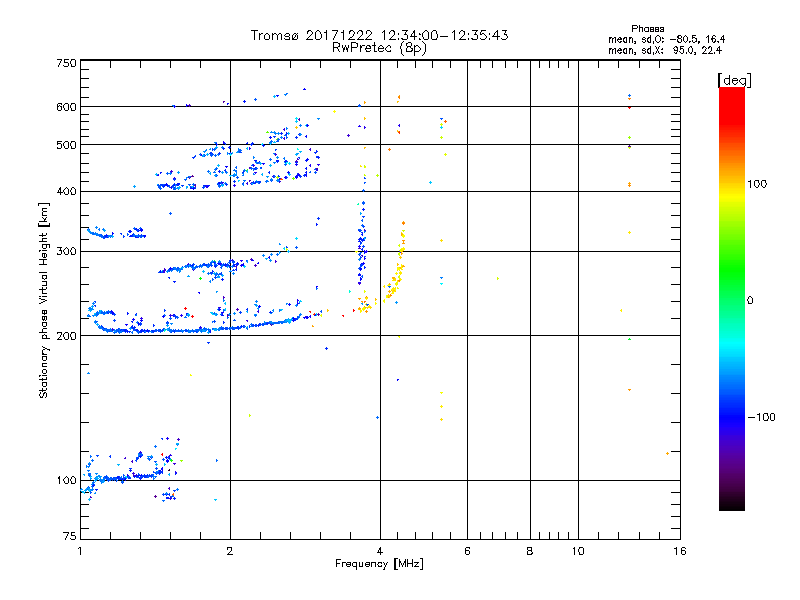This screenshot has height=600, width=800.
Task: Click the y-axis '200' tick label
Action: click(66, 336)
